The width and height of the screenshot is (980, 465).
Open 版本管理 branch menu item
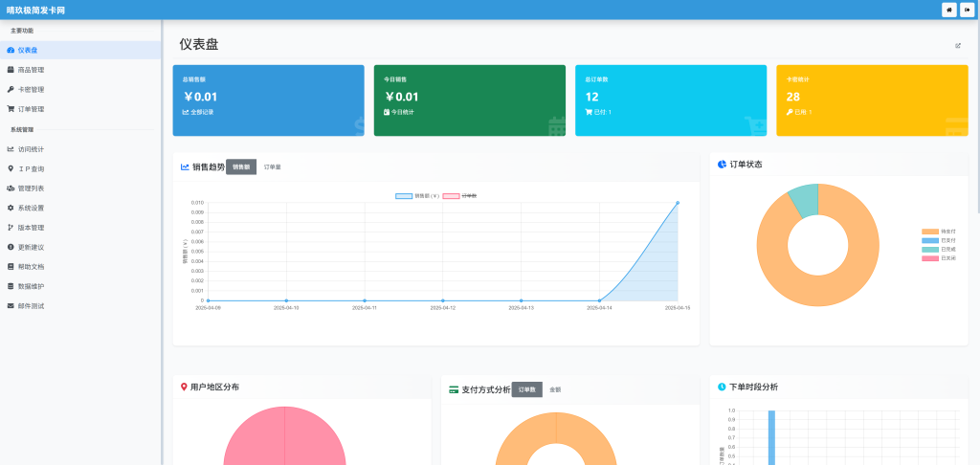pyautogui.click(x=31, y=228)
